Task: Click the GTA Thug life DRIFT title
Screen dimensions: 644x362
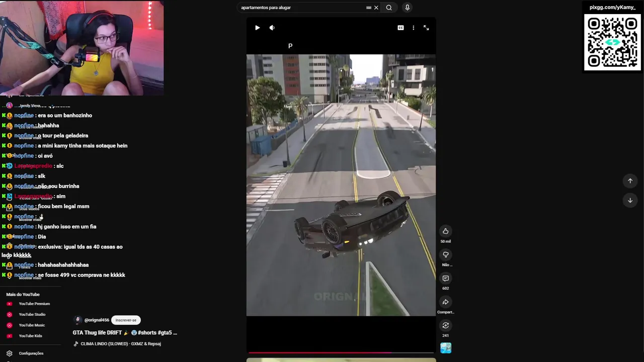Action: pos(125,333)
